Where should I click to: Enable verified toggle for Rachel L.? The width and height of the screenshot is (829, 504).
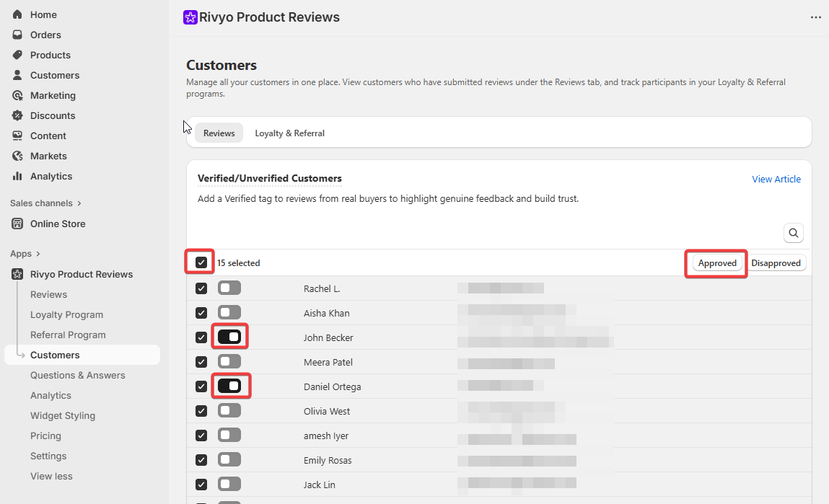pos(229,288)
